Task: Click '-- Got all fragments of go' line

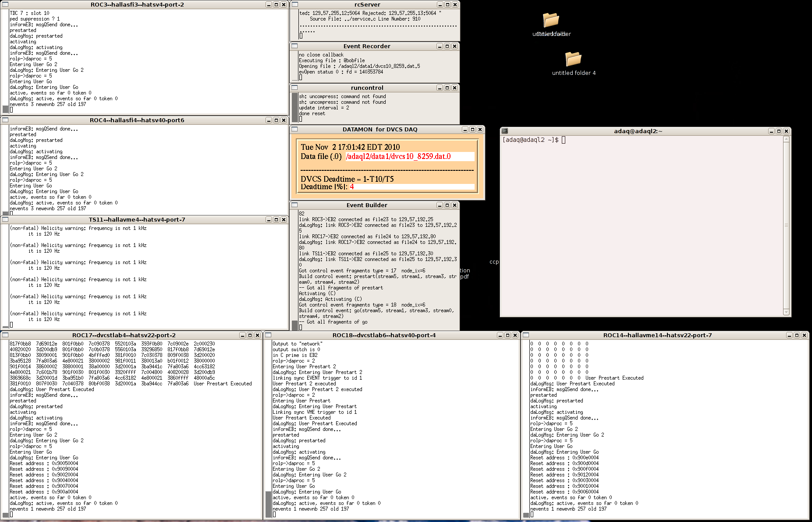Action: pyautogui.click(x=333, y=322)
